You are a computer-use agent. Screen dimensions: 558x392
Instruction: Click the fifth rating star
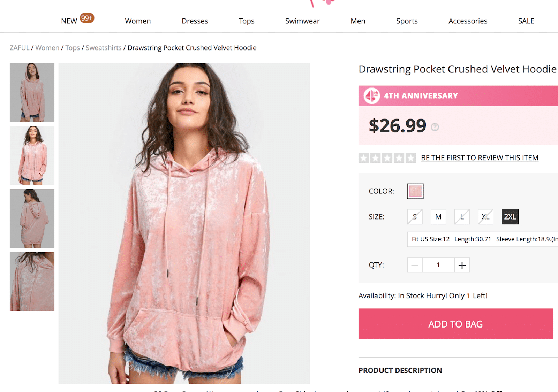pyautogui.click(x=411, y=158)
